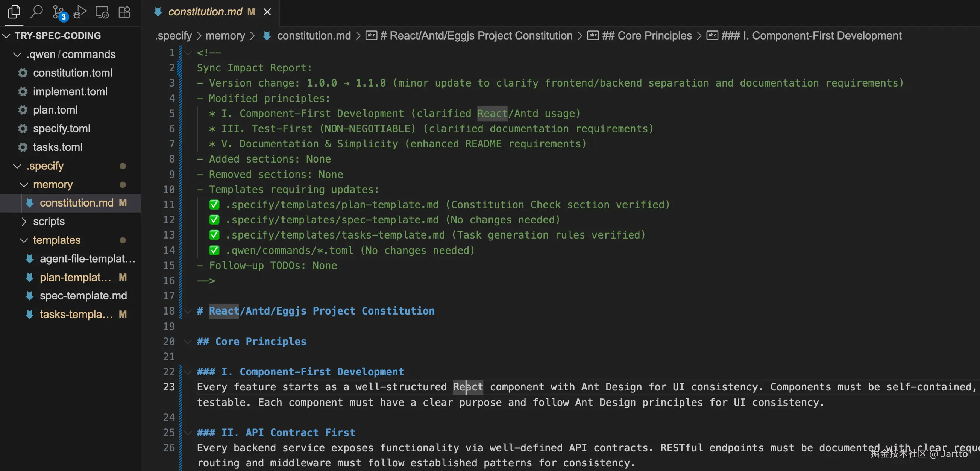Collapse the templates folder
The width and height of the screenshot is (980, 471).
click(24, 240)
